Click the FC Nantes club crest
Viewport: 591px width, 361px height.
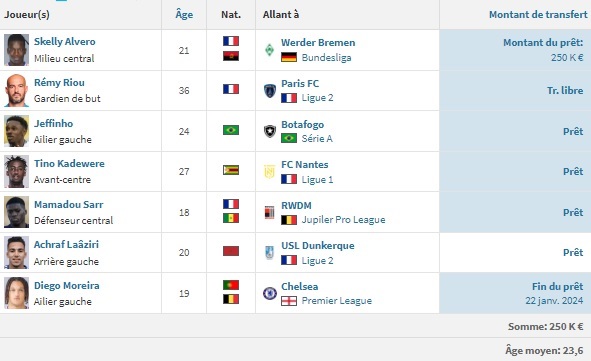(x=269, y=172)
